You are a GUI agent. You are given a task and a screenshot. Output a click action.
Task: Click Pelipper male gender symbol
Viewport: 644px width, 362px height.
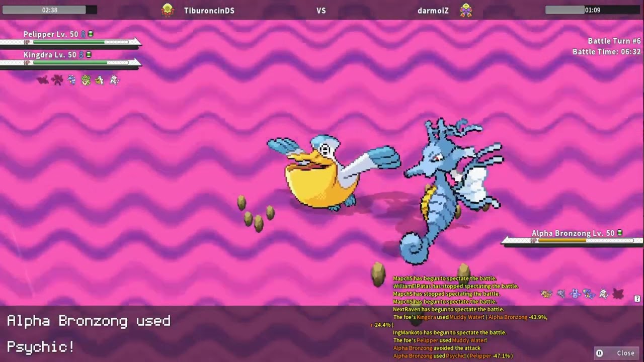click(83, 34)
